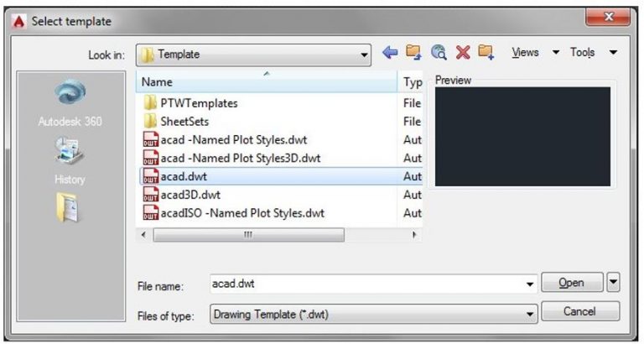Click the Up one level folder icon

(413, 53)
